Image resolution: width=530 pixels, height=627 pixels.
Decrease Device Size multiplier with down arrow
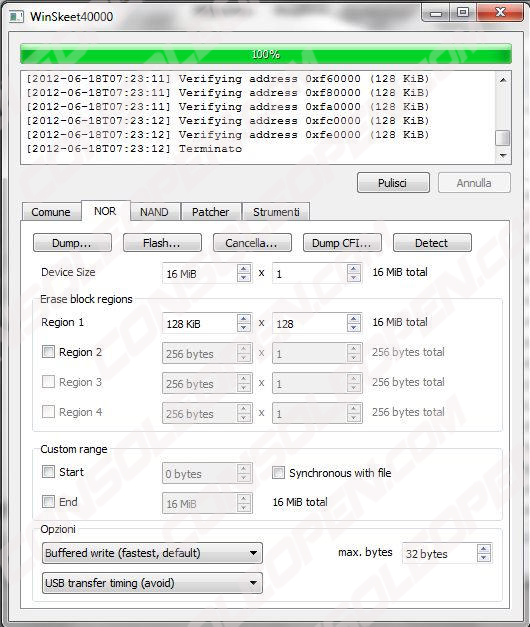[354, 278]
